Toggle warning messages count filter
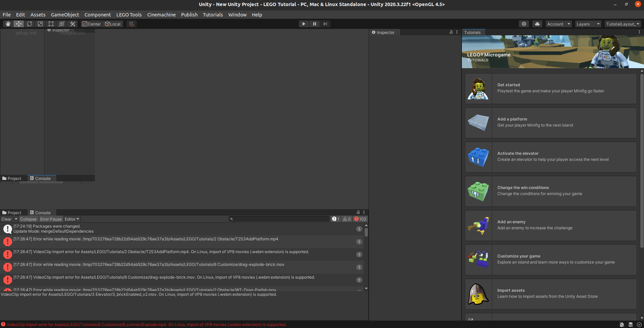The height and width of the screenshot is (328, 644). coord(347,219)
